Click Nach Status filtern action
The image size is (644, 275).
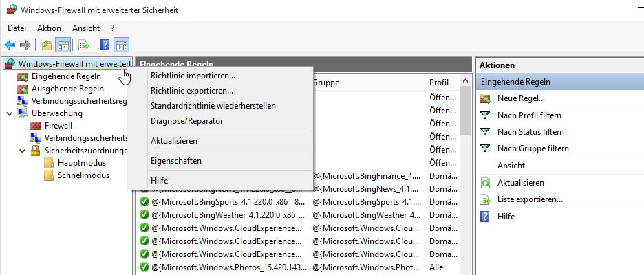[x=530, y=132]
